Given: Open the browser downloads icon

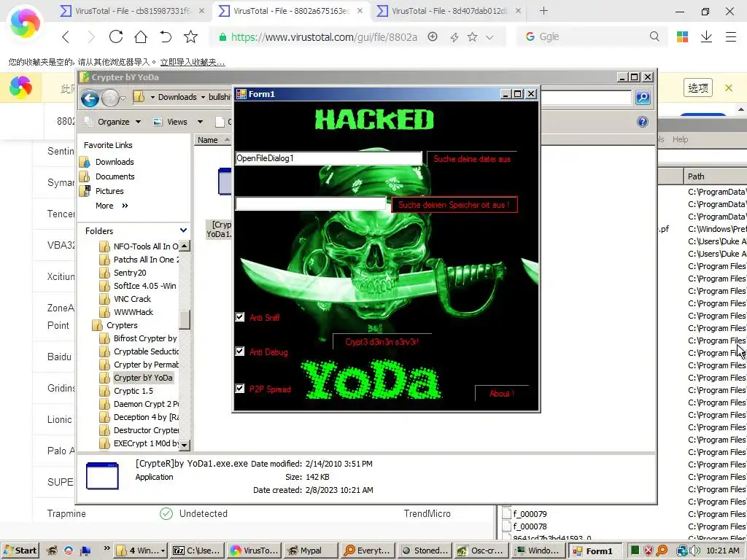Looking at the screenshot, I should click(706, 36).
